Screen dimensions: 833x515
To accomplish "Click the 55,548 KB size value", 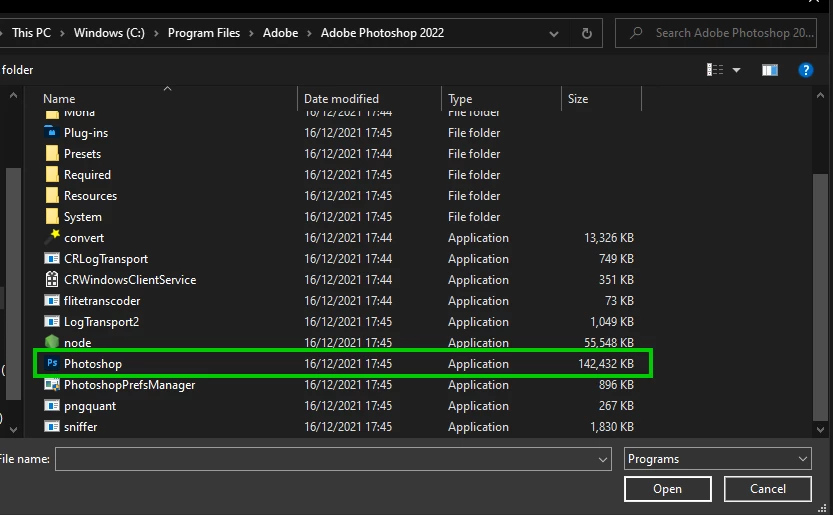I will coord(609,343).
